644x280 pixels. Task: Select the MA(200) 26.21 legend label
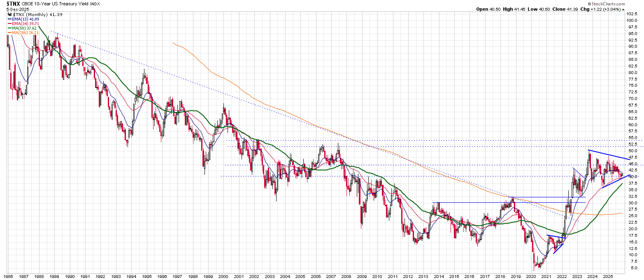pos(25,33)
